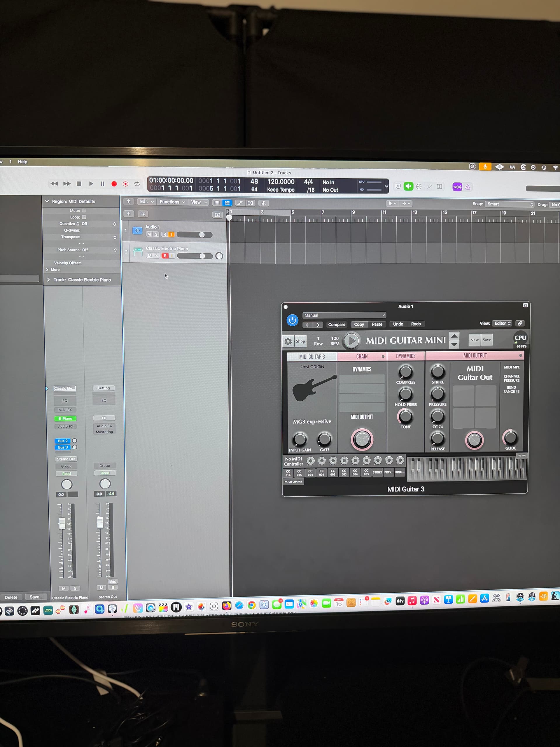Adjust the Classic Electric Piano volume slider
The height and width of the screenshot is (747, 560).
point(202,256)
